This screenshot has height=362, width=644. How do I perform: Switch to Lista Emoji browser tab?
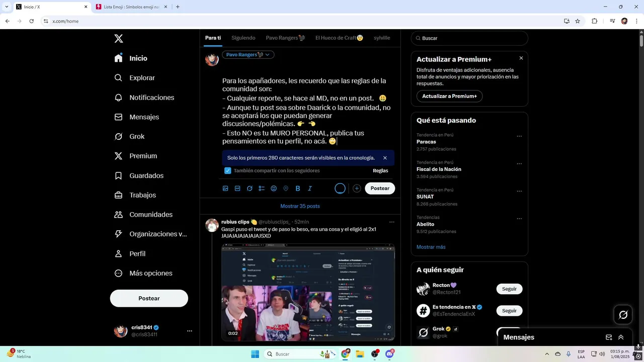click(x=132, y=7)
